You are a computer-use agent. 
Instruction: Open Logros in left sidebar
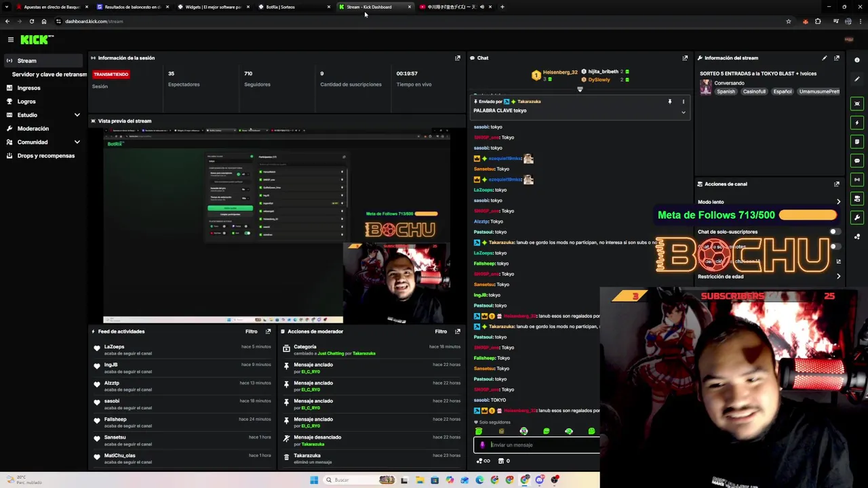pyautogui.click(x=26, y=102)
